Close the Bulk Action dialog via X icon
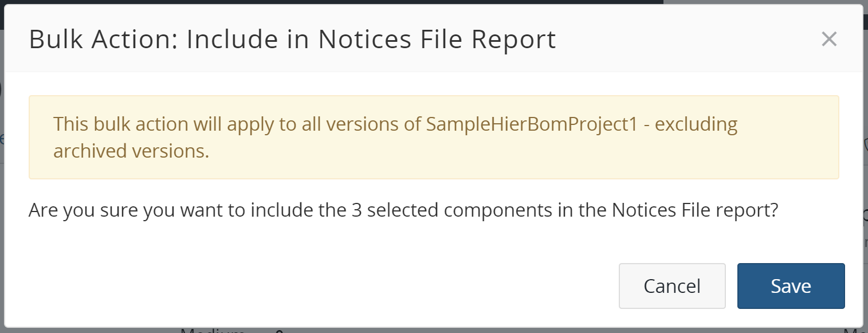 point(829,39)
